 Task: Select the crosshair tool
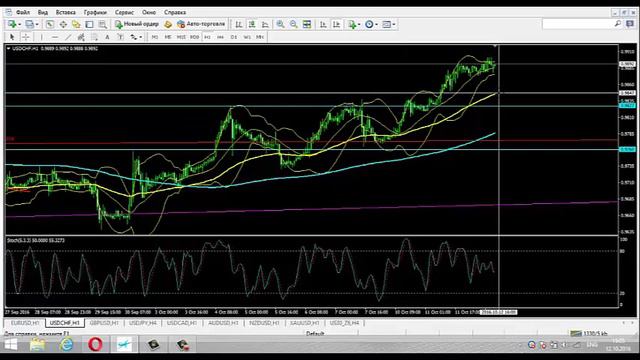[25, 37]
